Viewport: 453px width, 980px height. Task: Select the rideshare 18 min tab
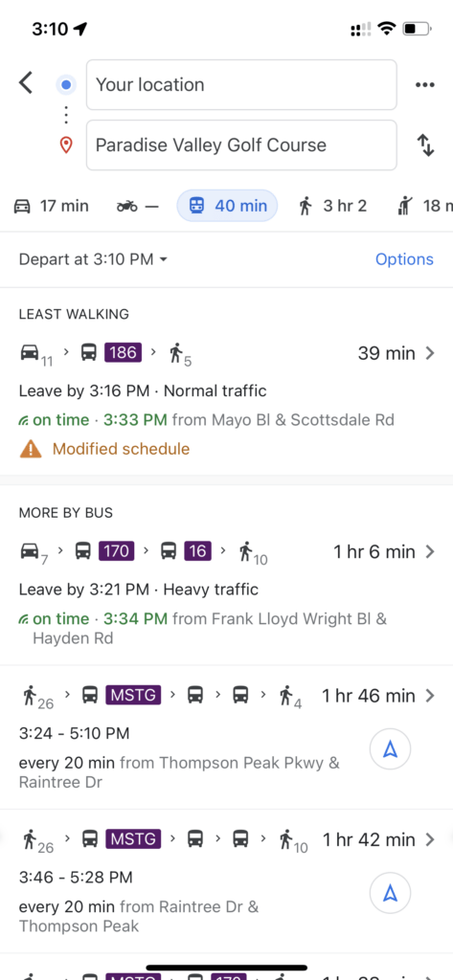pyautogui.click(x=425, y=206)
